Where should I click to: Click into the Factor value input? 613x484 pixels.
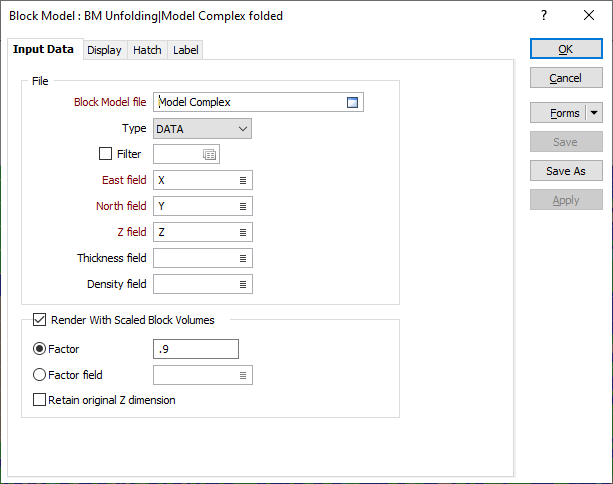coord(196,349)
